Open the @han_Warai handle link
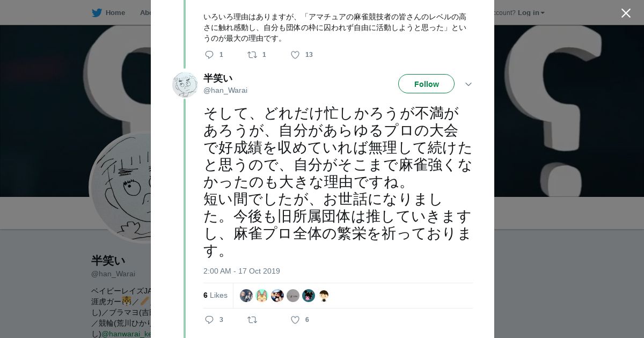Viewport: 644px width, 338px height. [225, 90]
